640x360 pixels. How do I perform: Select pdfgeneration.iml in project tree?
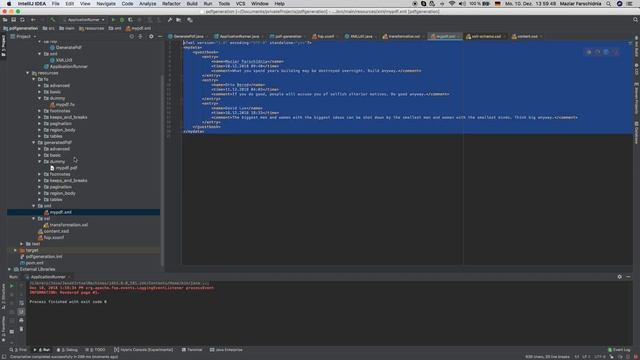click(44, 257)
